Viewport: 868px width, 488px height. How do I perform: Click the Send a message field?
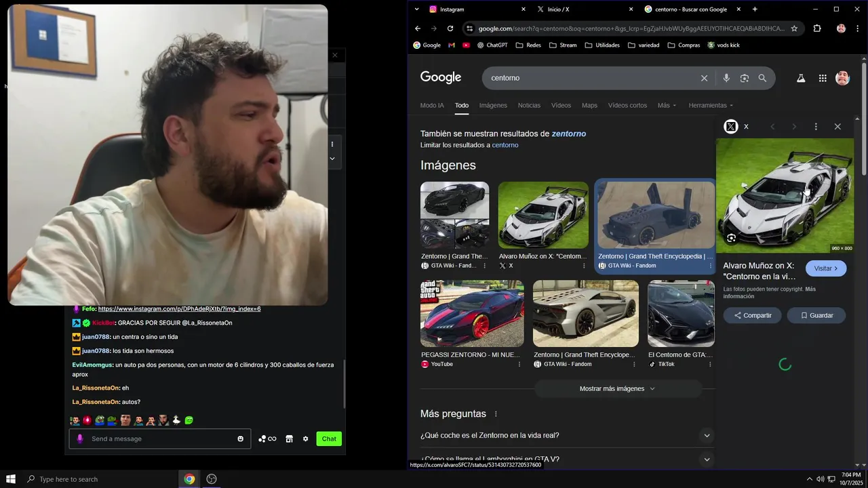[x=159, y=439]
